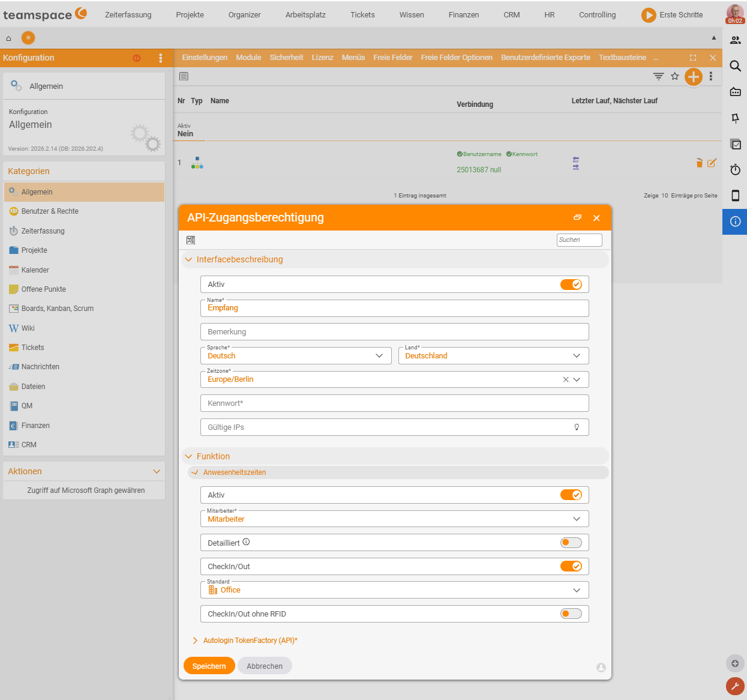The image size is (747, 700).
Task: Open the Mitarbeiter dropdown
Action: pos(395,519)
